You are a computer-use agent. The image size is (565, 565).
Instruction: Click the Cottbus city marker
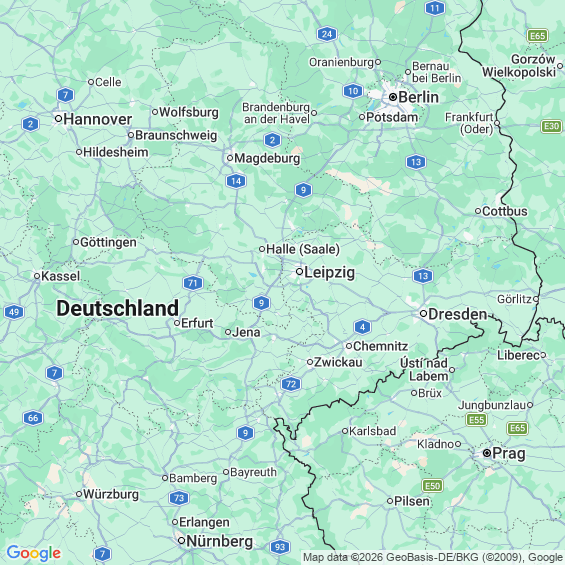[478, 211]
